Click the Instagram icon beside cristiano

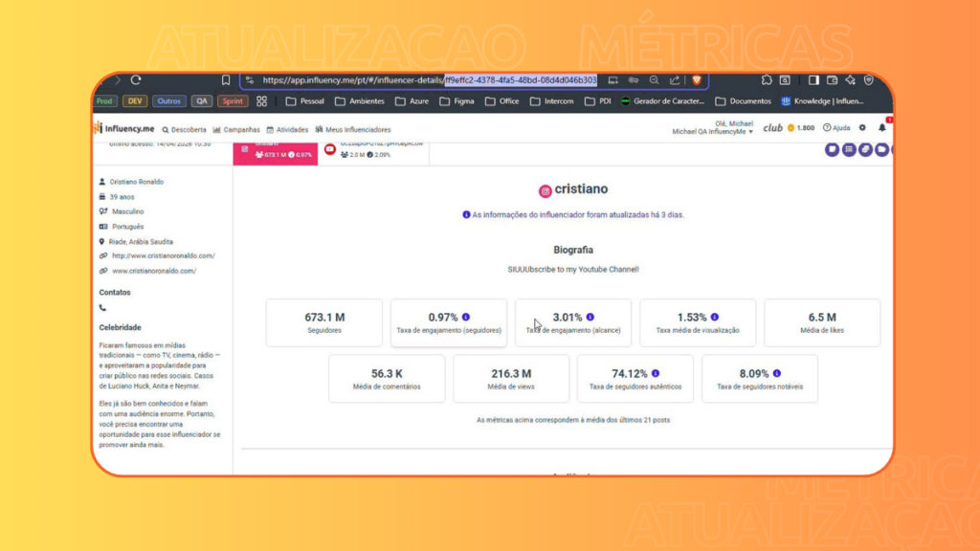(545, 191)
